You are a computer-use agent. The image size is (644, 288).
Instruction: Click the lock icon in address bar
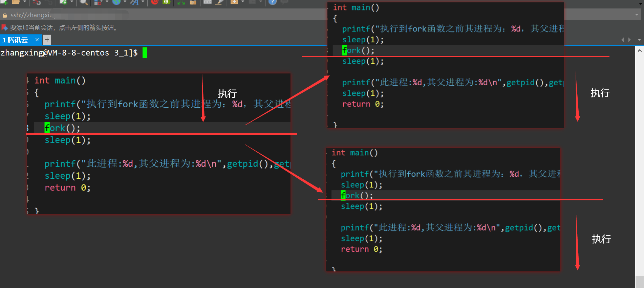(x=5, y=15)
